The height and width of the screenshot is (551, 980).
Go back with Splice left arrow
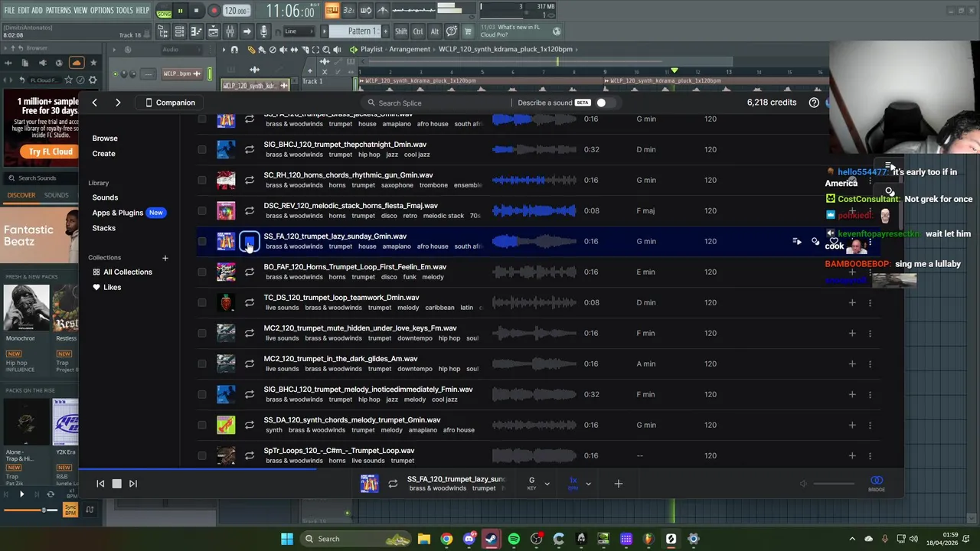(x=94, y=103)
